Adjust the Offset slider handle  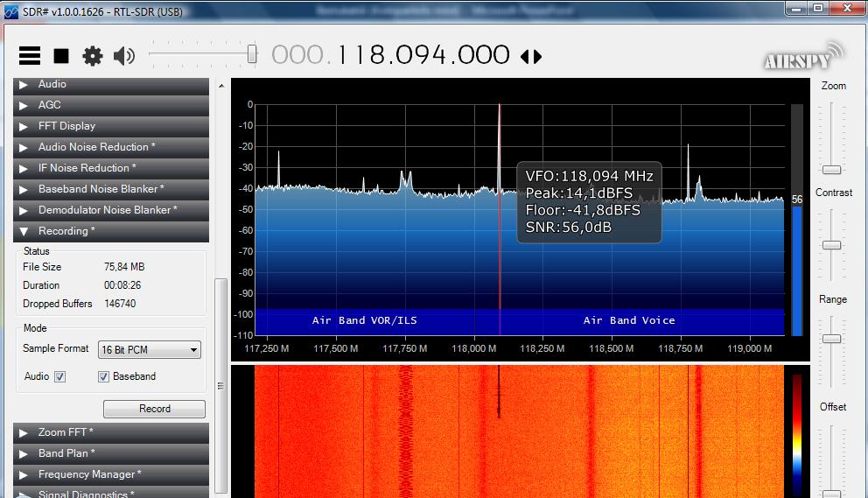pyautogui.click(x=831, y=494)
